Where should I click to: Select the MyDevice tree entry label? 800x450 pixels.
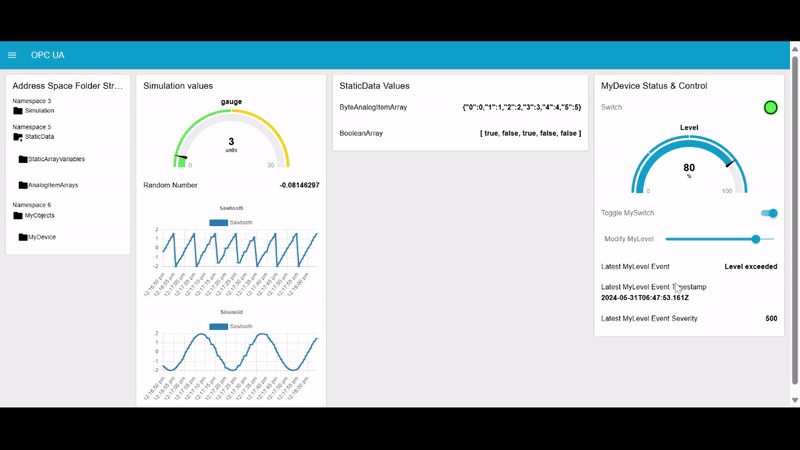(42, 237)
